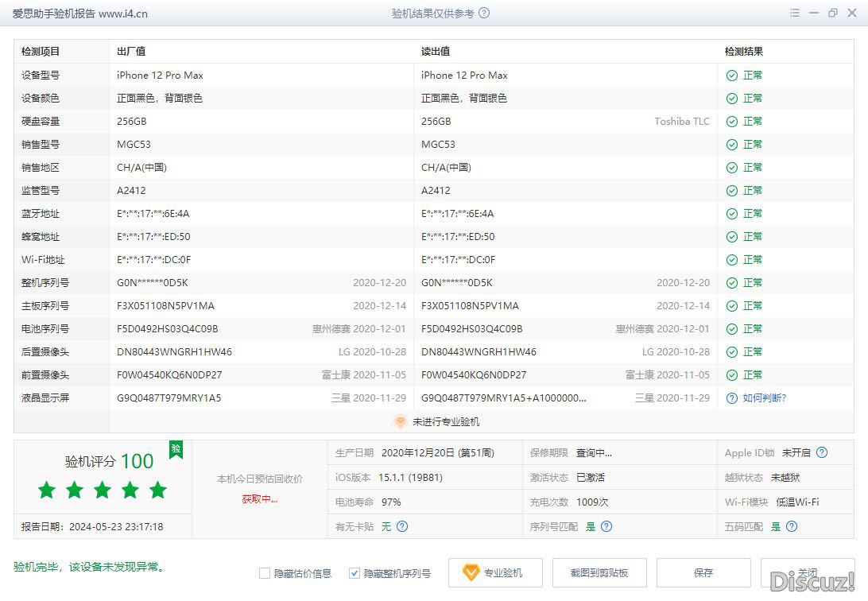
Task: Click 验机完毕，该设备未发现异常。 status text
Action: click(90, 567)
